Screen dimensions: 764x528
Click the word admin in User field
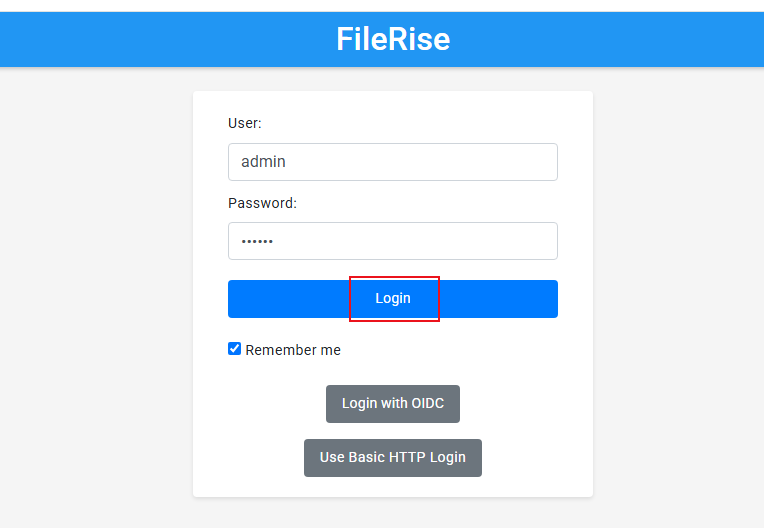pos(264,162)
